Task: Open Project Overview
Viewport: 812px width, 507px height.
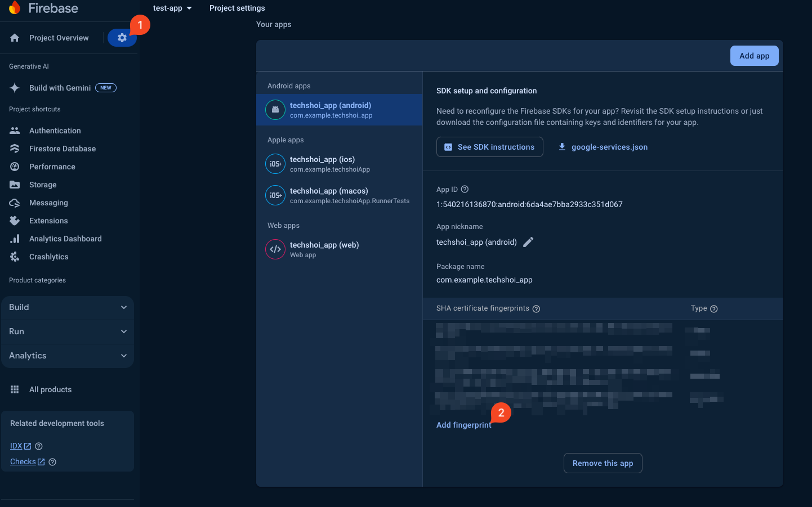Action: tap(59, 38)
